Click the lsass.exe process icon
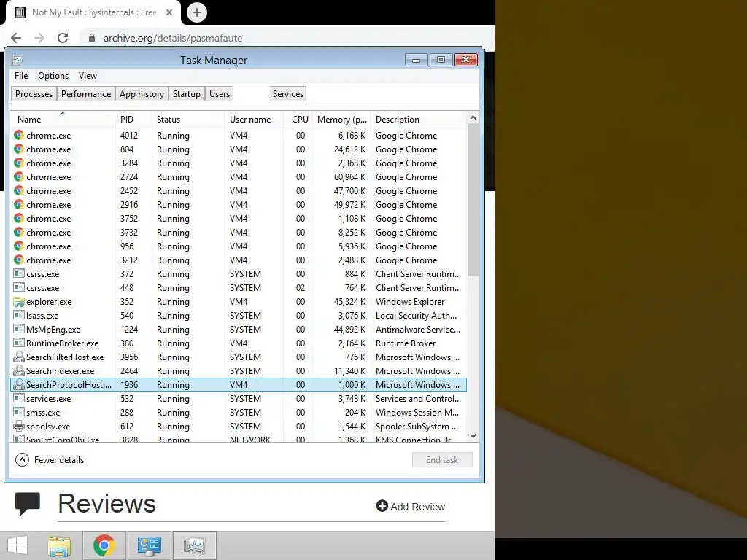 pos(18,315)
